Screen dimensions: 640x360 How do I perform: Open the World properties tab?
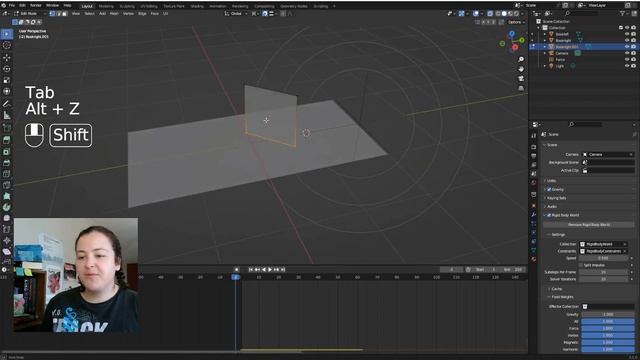click(533, 183)
